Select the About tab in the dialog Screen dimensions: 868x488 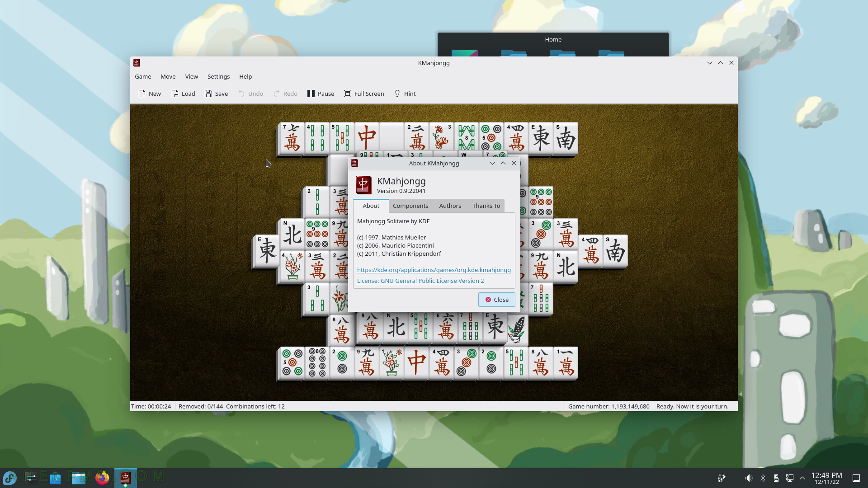[371, 206]
